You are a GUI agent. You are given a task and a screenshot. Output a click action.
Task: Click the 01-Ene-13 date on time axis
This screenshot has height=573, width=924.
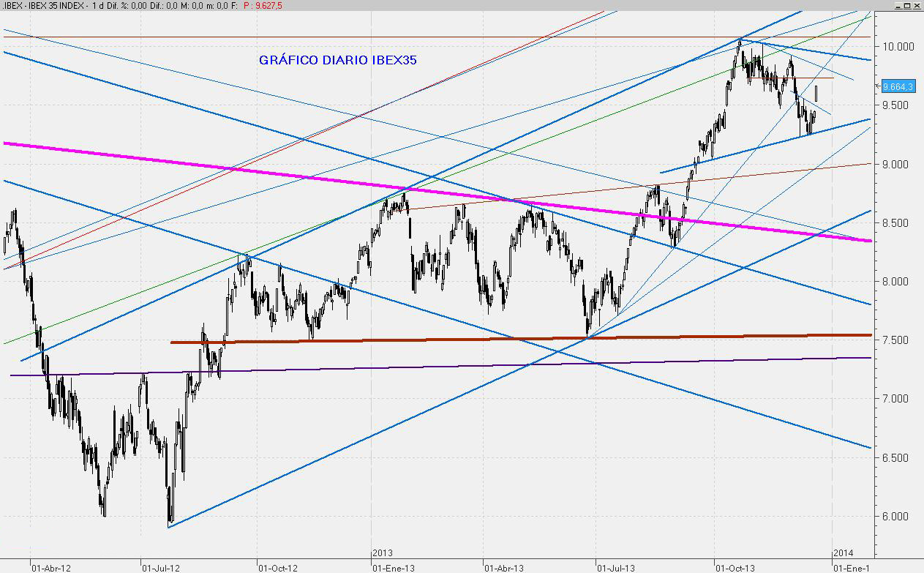(395, 567)
